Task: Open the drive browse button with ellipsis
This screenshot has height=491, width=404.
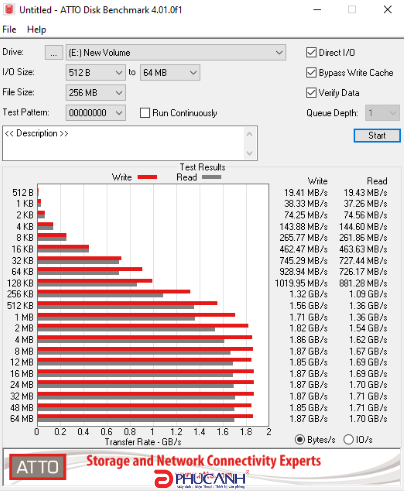Action: (x=54, y=53)
